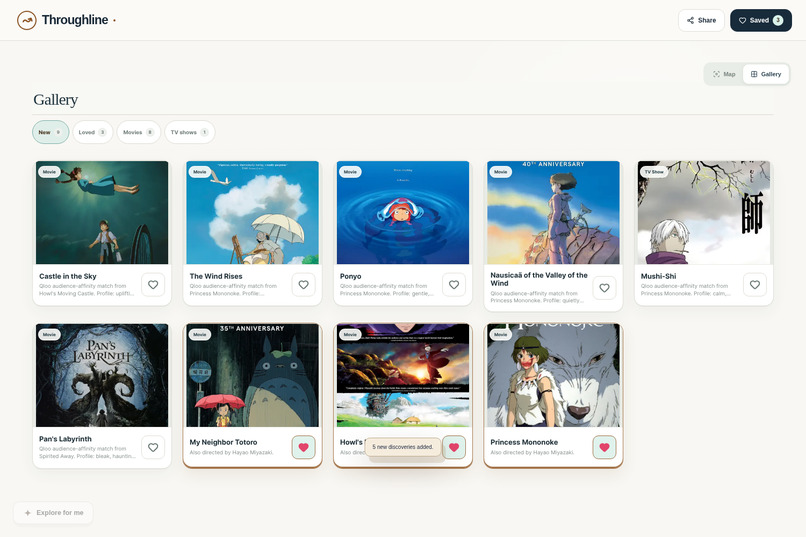Click the Gallery heading text
806x537 pixels.
56,100
